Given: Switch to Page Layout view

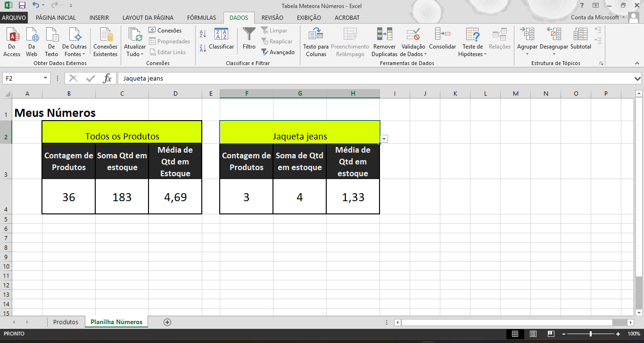Looking at the screenshot, I should tap(533, 334).
